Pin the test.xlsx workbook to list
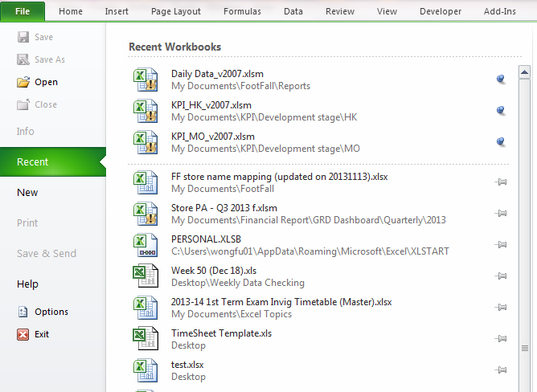 click(500, 370)
